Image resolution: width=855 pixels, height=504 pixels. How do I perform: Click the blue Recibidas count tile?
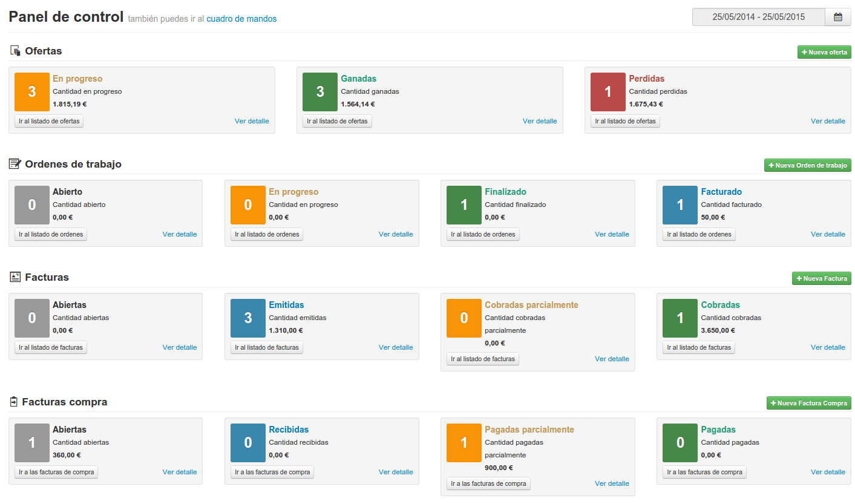[248, 443]
